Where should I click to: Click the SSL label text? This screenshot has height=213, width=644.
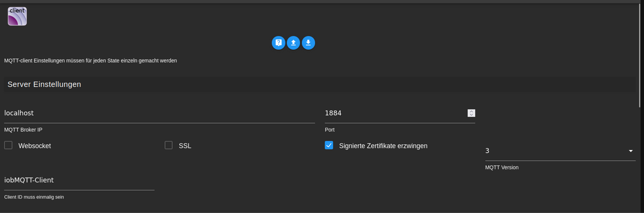(185, 146)
